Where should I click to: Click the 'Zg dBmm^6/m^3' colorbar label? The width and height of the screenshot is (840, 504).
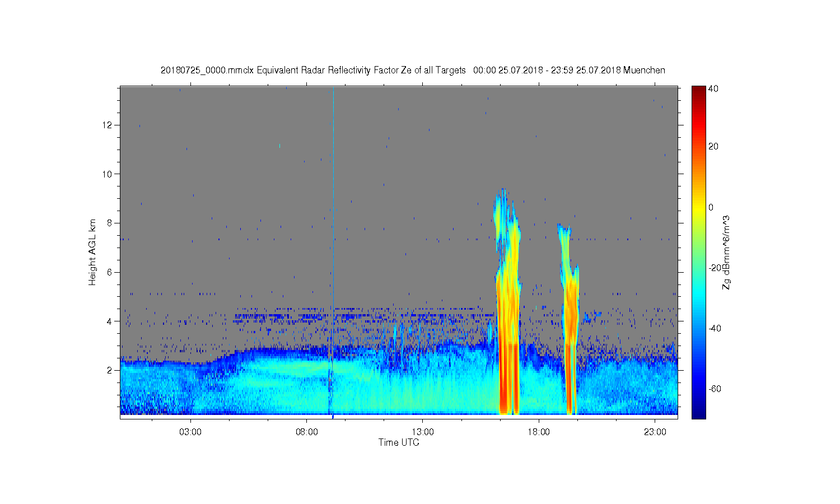tap(726, 252)
